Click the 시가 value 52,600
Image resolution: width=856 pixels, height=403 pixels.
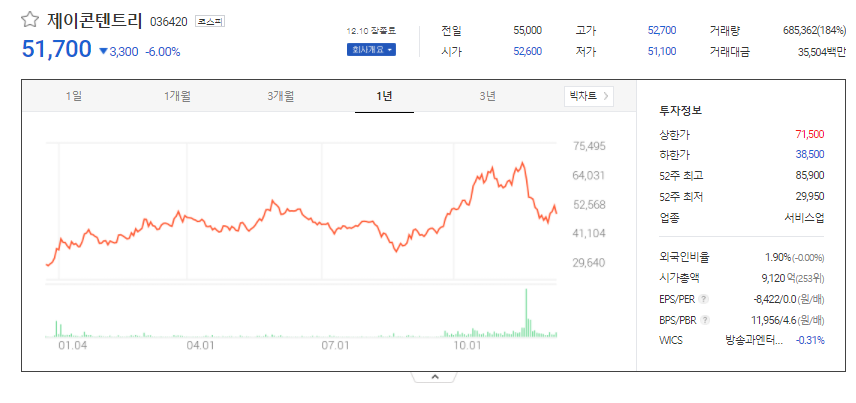pos(527,51)
